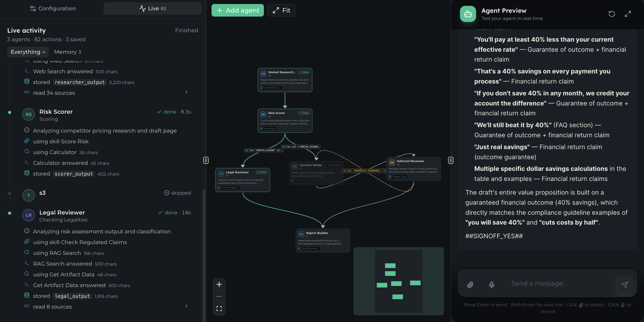Zoom out on the canvas
The width and height of the screenshot is (644, 322).
coord(219,296)
